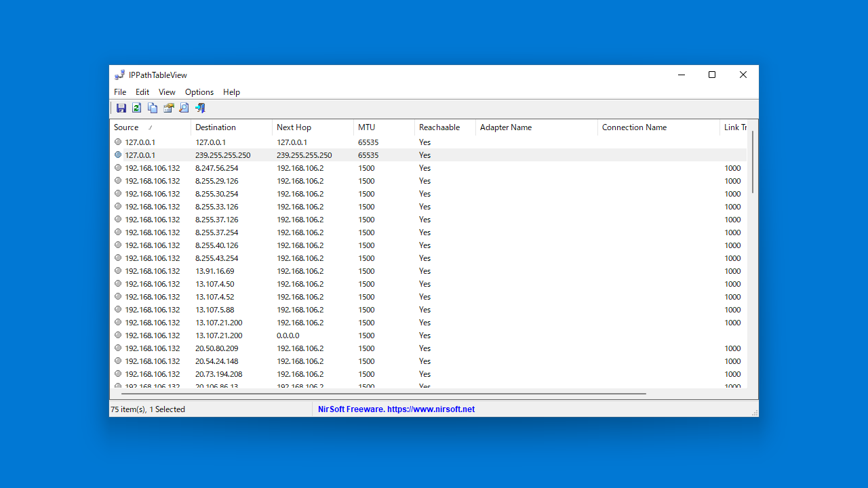Screen dimensions: 868x488
Task: Click the globe icon of the 239.255.255.250 row
Action: tap(118, 155)
